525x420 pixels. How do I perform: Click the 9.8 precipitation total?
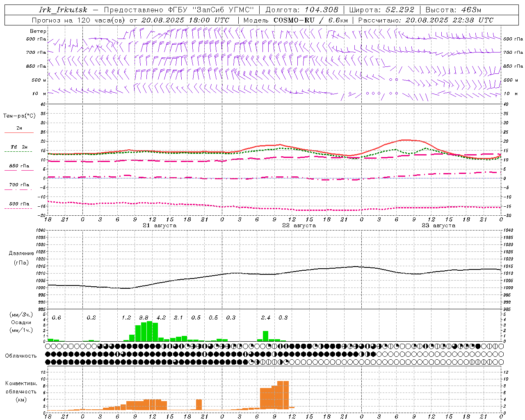tap(144, 318)
